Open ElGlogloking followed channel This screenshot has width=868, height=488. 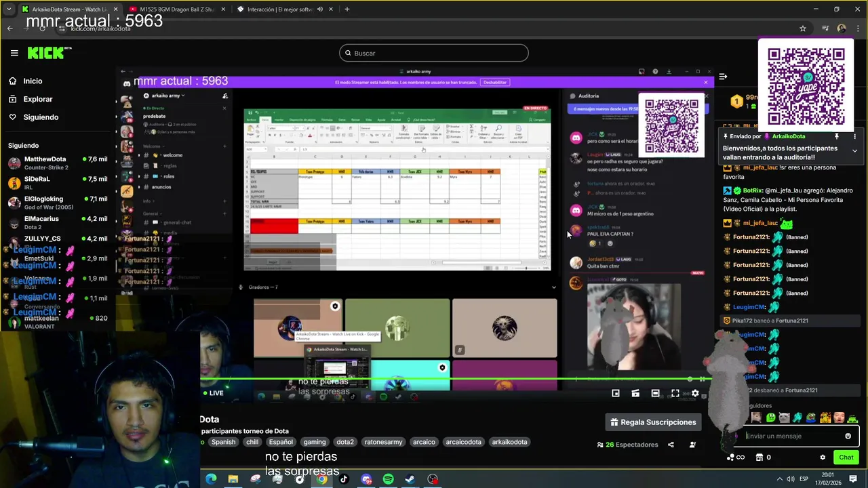pyautogui.click(x=58, y=202)
